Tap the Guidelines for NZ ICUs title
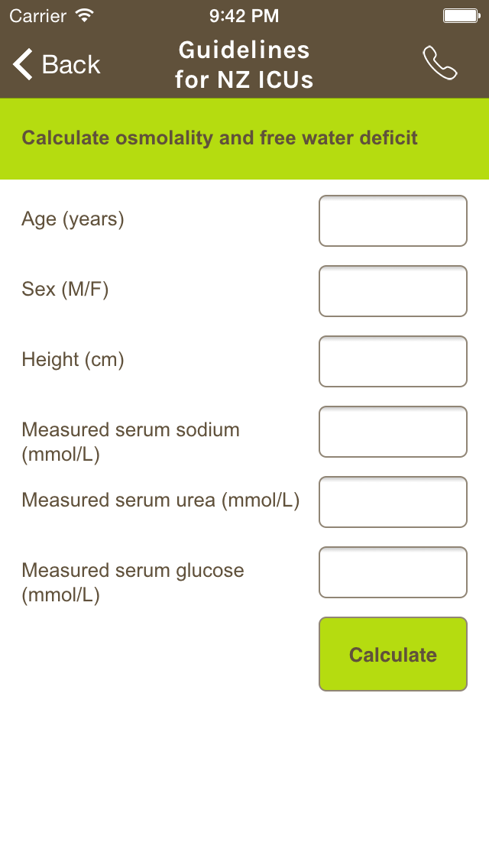Viewport: 489px width, 868px height. (x=244, y=65)
